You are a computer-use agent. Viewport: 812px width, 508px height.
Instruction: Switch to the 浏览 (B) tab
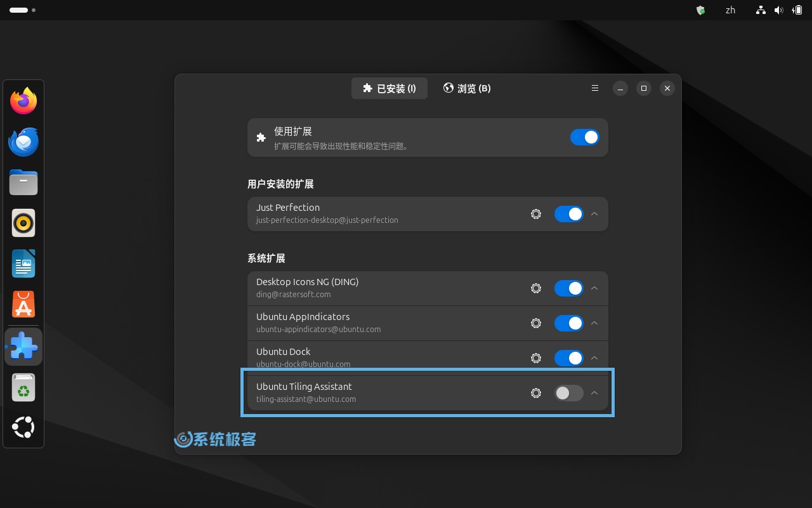pos(467,88)
